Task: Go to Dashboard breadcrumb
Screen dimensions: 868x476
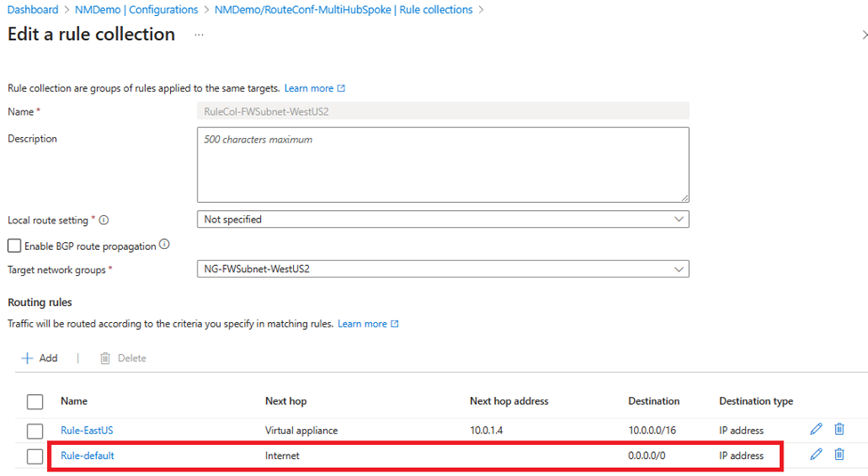Action: click(33, 10)
